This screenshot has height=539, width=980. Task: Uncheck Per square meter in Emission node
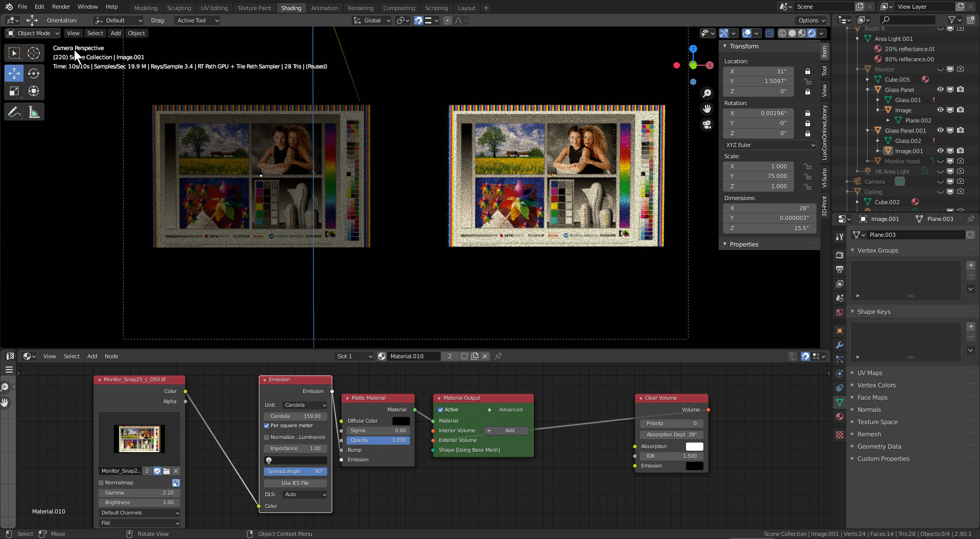click(266, 426)
